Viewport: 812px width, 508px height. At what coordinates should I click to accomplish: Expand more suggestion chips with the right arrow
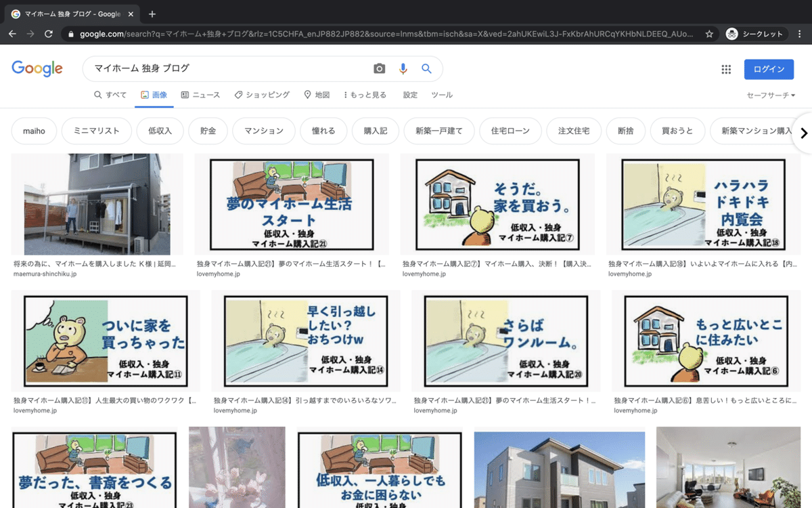[803, 133]
